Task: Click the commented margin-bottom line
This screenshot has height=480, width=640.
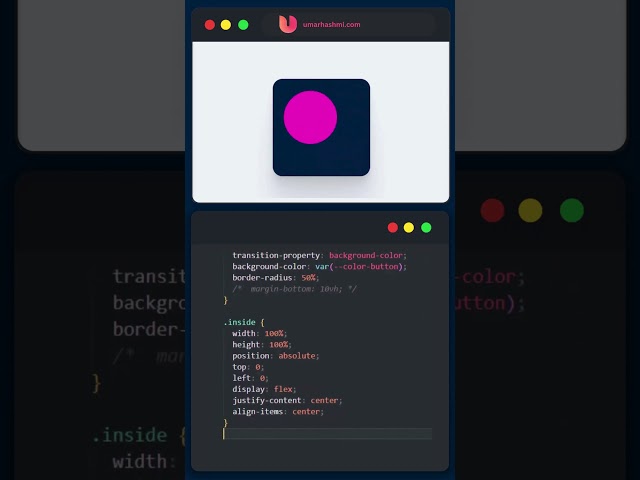Action: coord(295,289)
